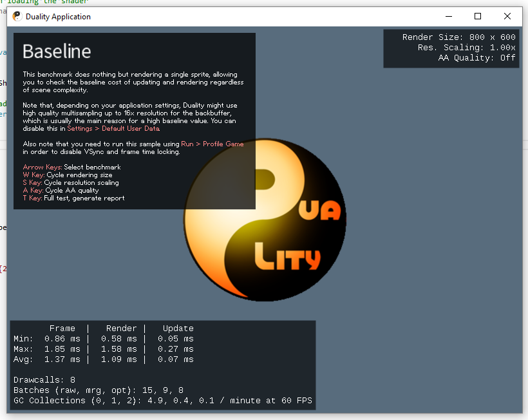Maximize the Duality Application window
This screenshot has width=528, height=420.
(x=478, y=16)
